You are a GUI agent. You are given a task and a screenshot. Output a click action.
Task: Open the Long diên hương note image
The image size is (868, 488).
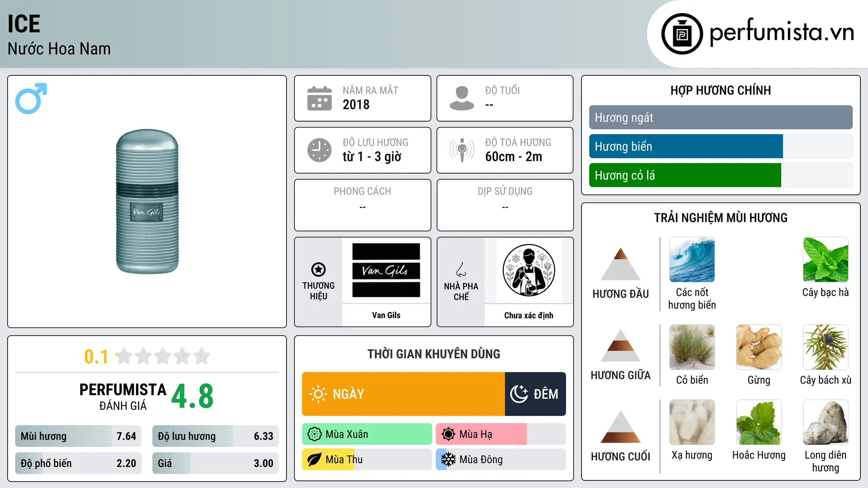tap(826, 422)
